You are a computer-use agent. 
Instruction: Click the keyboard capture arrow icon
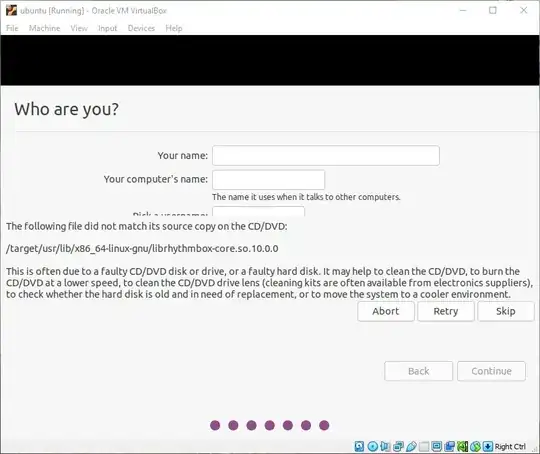[x=488, y=446]
